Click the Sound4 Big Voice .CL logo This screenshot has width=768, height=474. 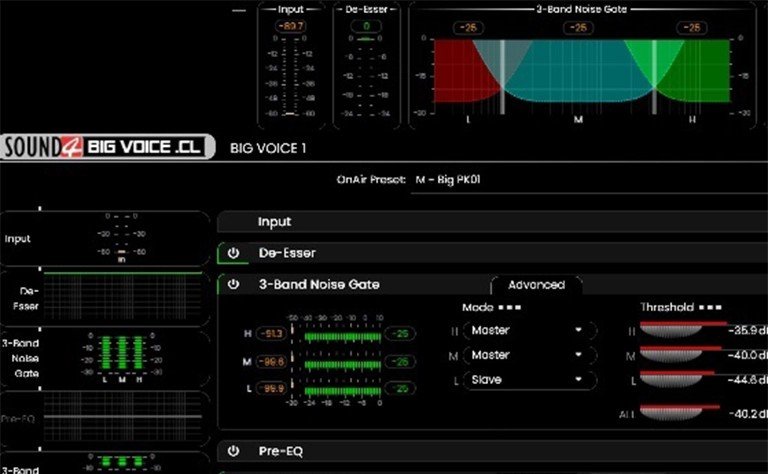pyautogui.click(x=107, y=146)
